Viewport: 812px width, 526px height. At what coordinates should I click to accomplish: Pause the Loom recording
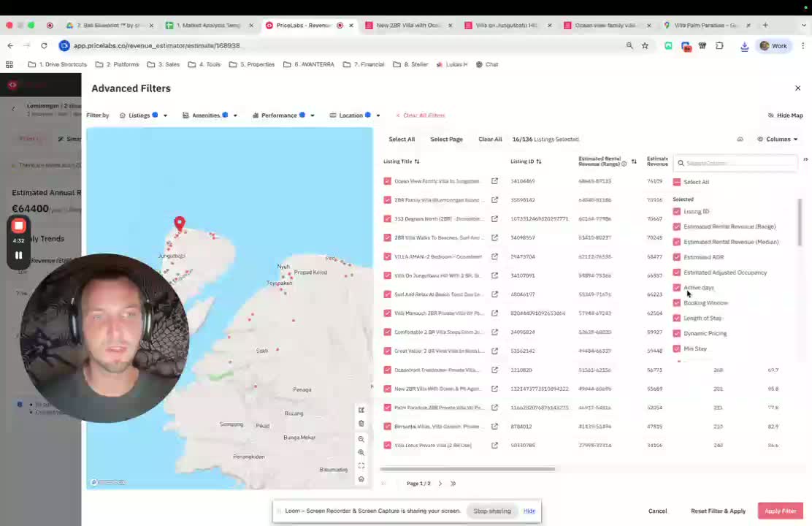pos(19,255)
